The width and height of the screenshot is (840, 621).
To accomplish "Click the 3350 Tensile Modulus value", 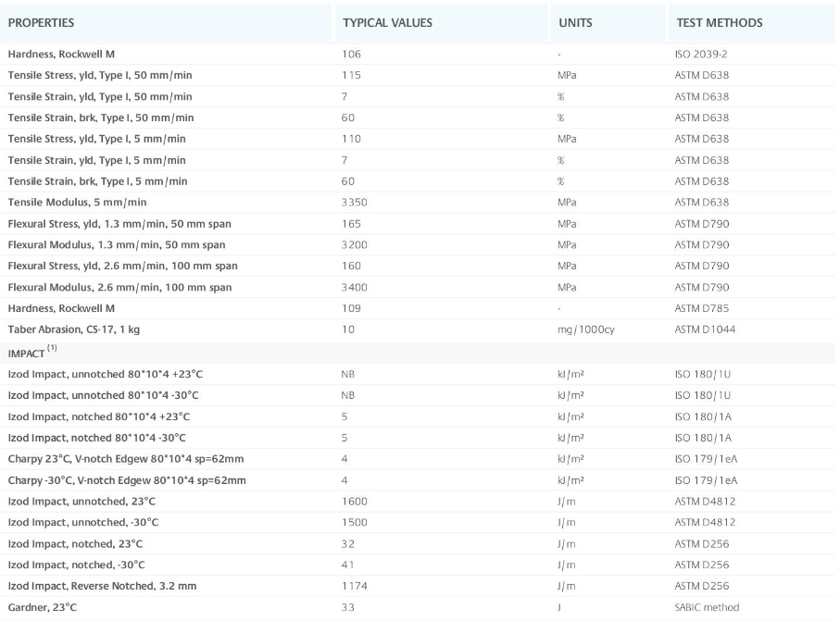I will pyautogui.click(x=356, y=202).
